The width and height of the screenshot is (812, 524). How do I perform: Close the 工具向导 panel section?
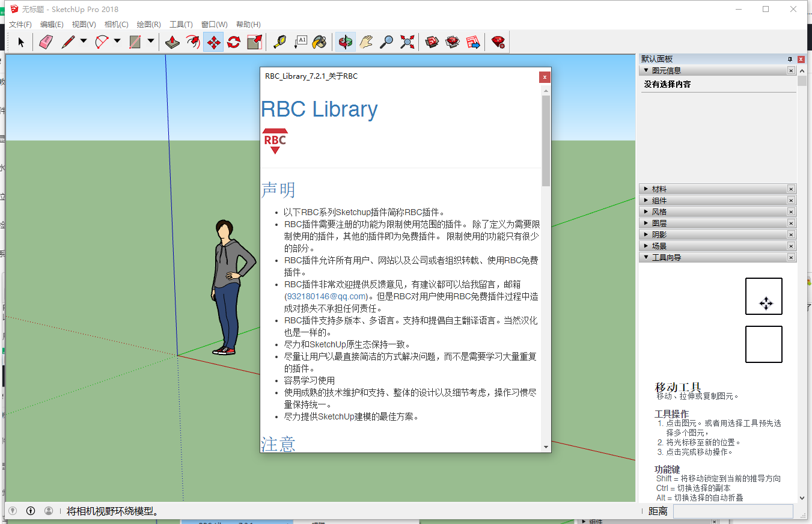coord(791,257)
